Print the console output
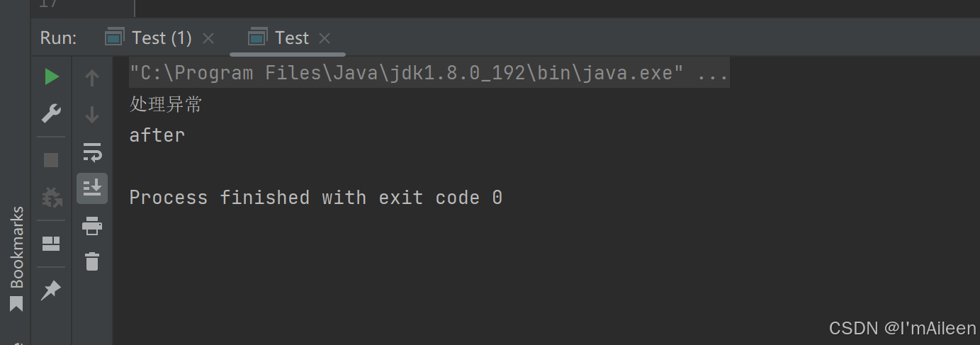 (x=92, y=226)
